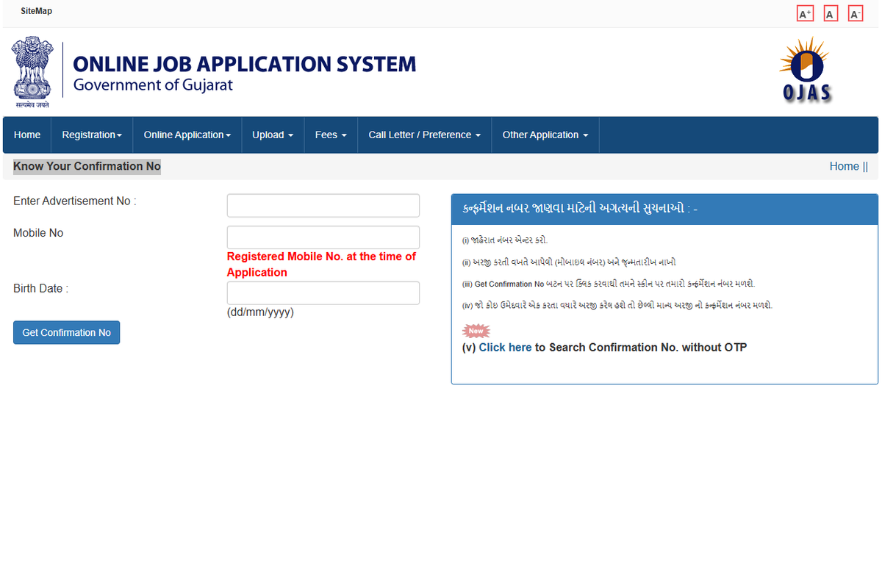
Task: Increase font size with A+ icon
Action: click(805, 13)
